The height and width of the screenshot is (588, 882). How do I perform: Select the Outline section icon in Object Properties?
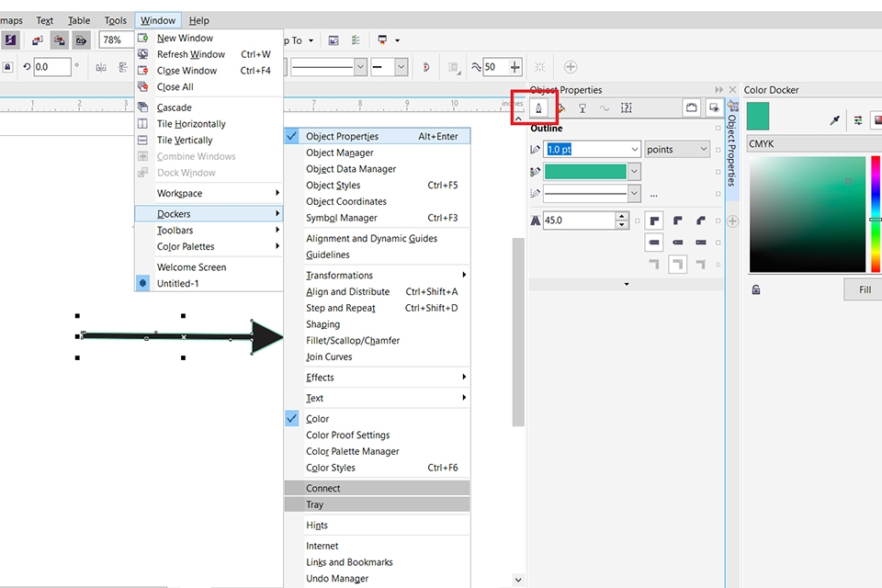pyautogui.click(x=537, y=107)
